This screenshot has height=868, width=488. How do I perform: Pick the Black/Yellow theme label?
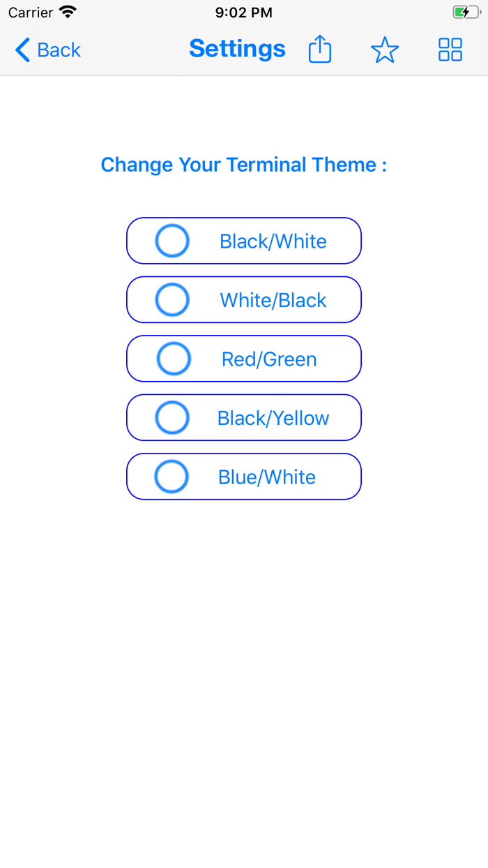pyautogui.click(x=273, y=418)
